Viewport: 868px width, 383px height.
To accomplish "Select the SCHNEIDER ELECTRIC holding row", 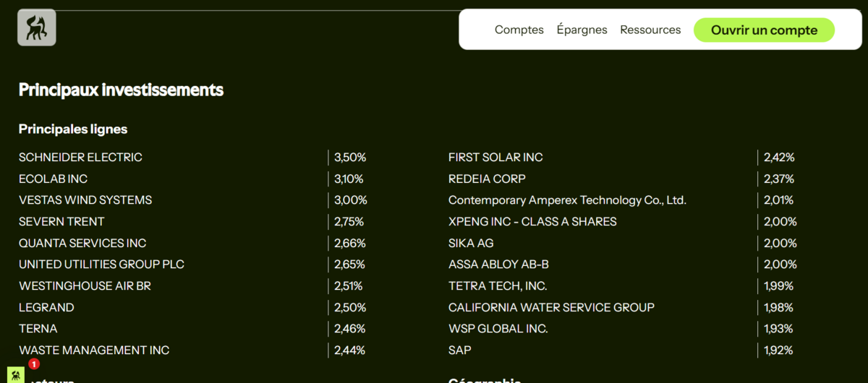I will [x=80, y=157].
